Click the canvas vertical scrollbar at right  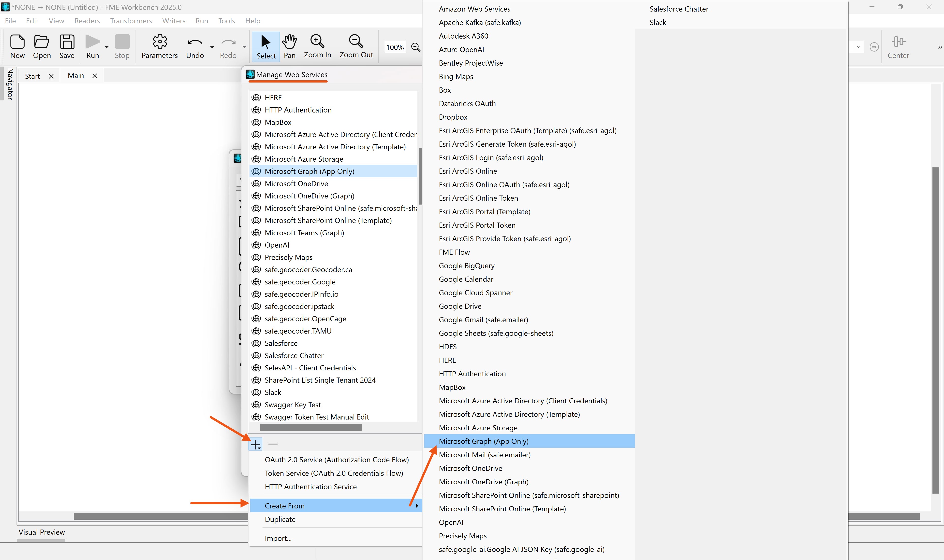coord(936,330)
